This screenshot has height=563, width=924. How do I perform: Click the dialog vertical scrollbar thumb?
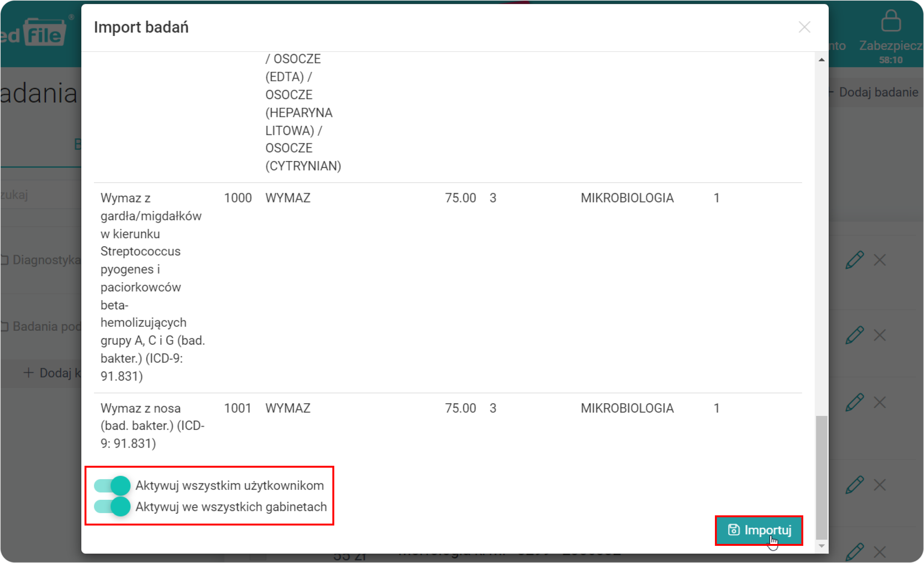[x=821, y=478]
